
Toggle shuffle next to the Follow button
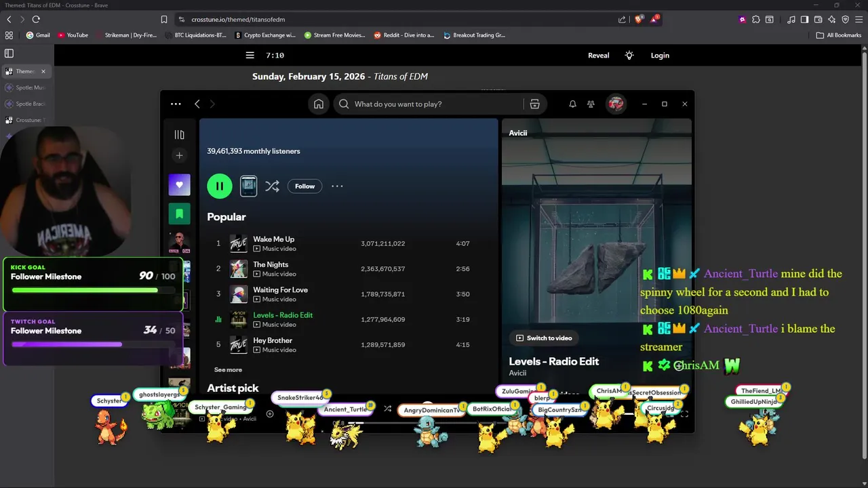point(272,186)
